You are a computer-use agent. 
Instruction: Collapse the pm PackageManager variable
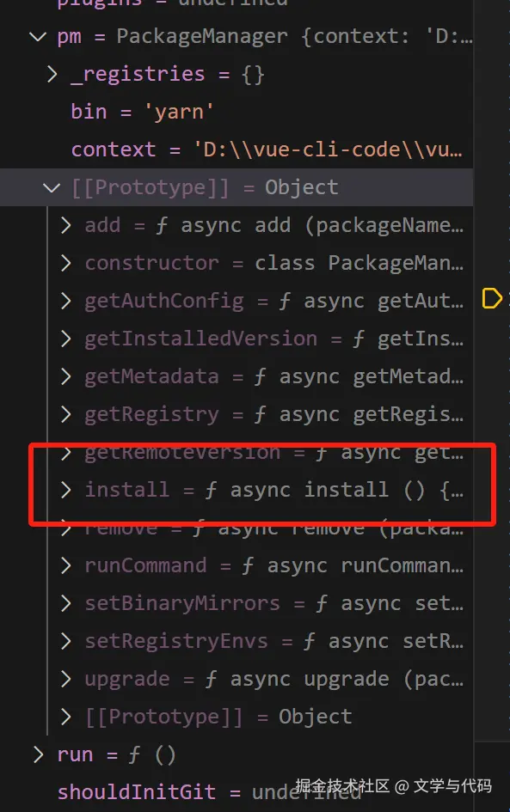pyautogui.click(x=38, y=37)
